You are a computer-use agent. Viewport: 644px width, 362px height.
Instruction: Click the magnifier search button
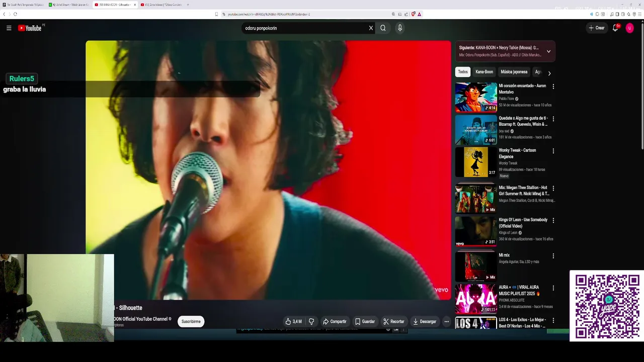coord(383,28)
